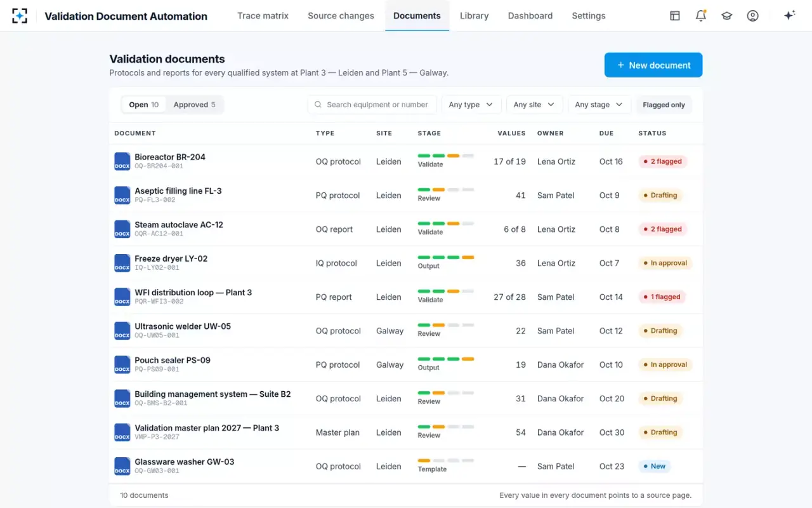812x508 pixels.
Task: Open the sparkle AI assistant icon
Action: coord(790,16)
